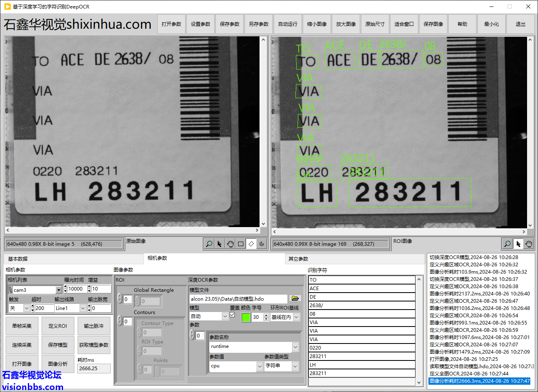Switch to the 基本数据 tab
This screenshot has width=538, height=392.
pyautogui.click(x=18, y=259)
